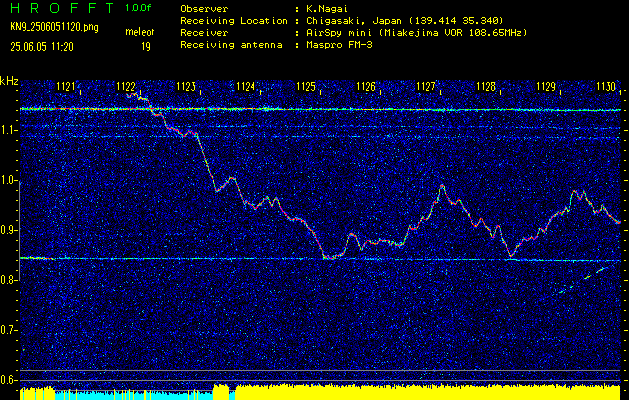
Task: Click the Receiver label
Action: 204,33
